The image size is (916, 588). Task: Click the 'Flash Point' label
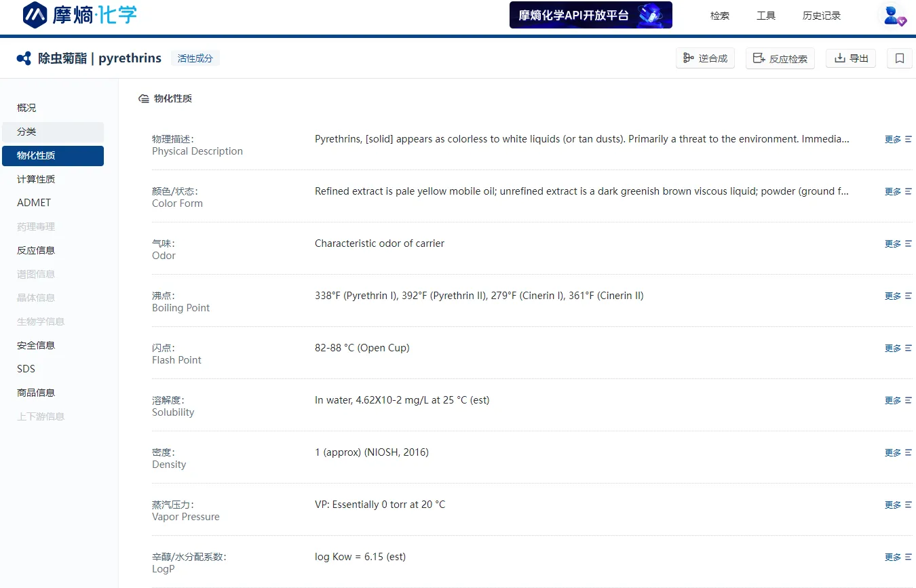(176, 360)
